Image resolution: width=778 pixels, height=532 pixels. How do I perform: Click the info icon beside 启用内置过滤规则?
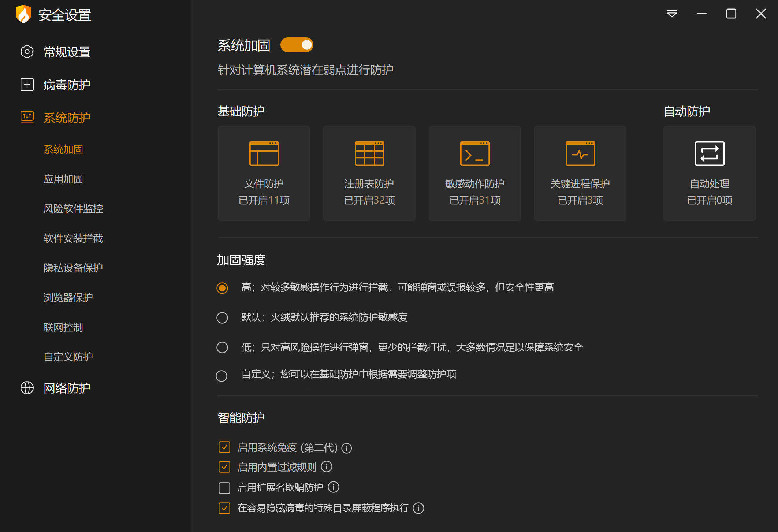[x=326, y=467]
